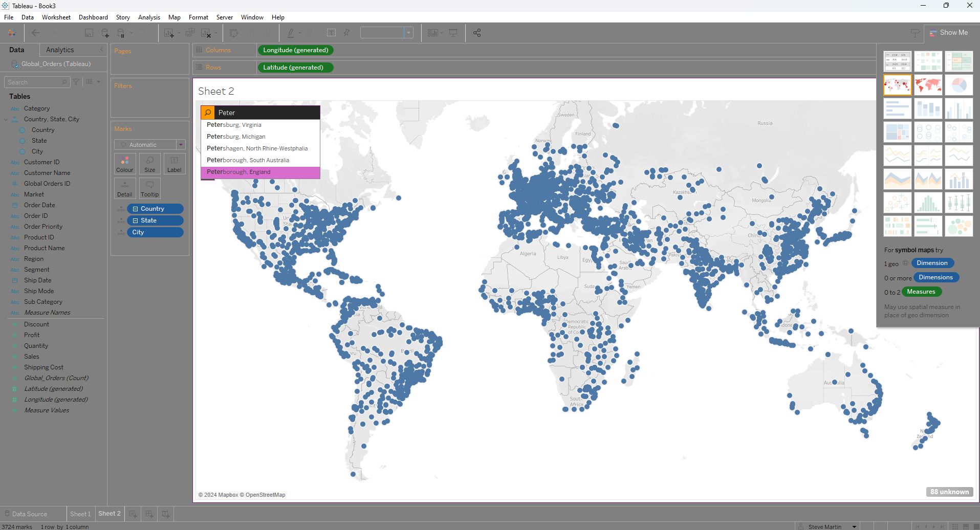Open the Tooltip mark card
This screenshot has width=980, height=530.
pos(149,188)
